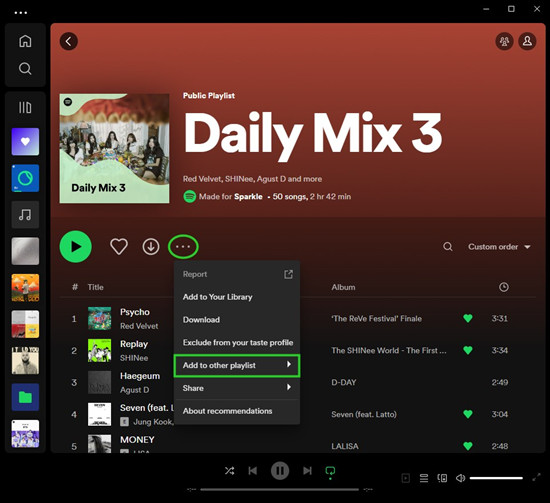This screenshot has height=503, width=550.
Task: Open Liked Songs playlist in sidebar
Action: click(25, 142)
